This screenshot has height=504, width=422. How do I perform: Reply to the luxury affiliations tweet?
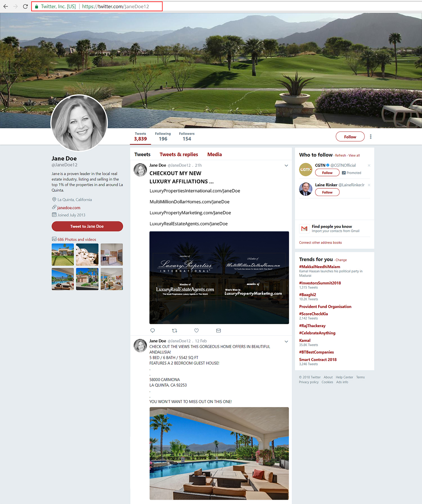153,330
